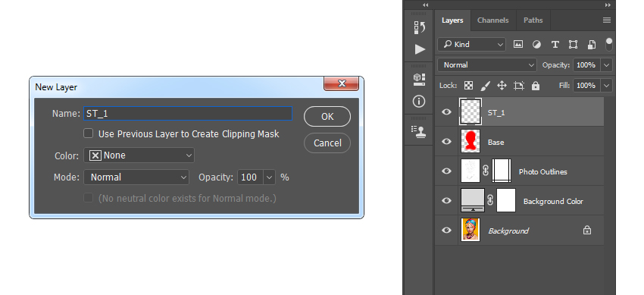
Task: Lock artboard nesting icon
Action: pyautogui.click(x=519, y=86)
